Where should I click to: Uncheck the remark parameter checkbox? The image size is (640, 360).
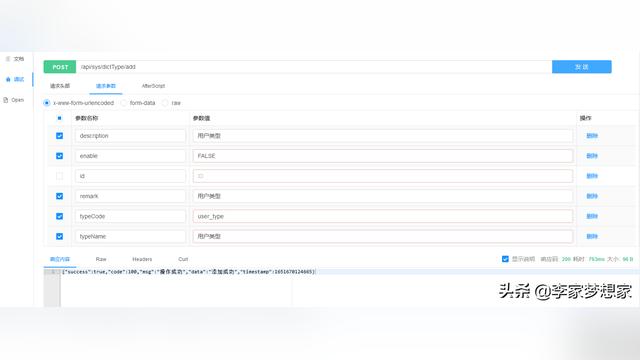(x=60, y=196)
